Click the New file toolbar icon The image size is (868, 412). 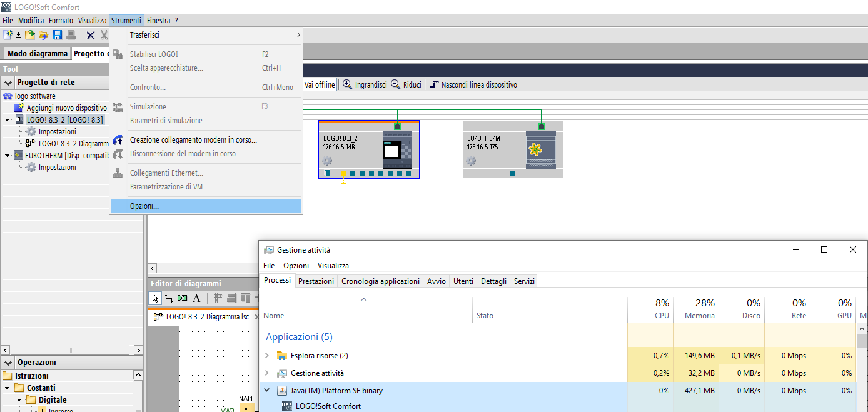8,35
